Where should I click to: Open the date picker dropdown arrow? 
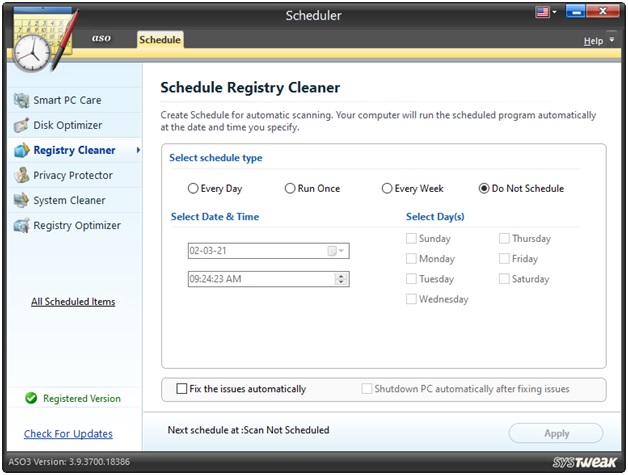click(x=341, y=251)
